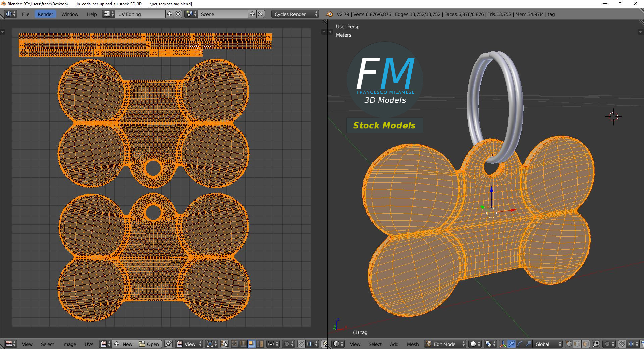Pin the current image in UV editor
644x349 pixels.
(x=168, y=344)
